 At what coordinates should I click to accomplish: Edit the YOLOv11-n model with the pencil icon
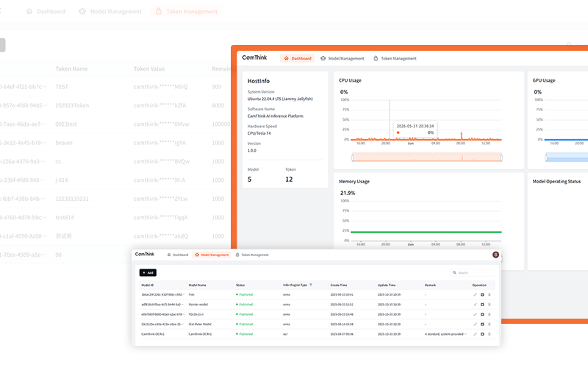(475, 314)
